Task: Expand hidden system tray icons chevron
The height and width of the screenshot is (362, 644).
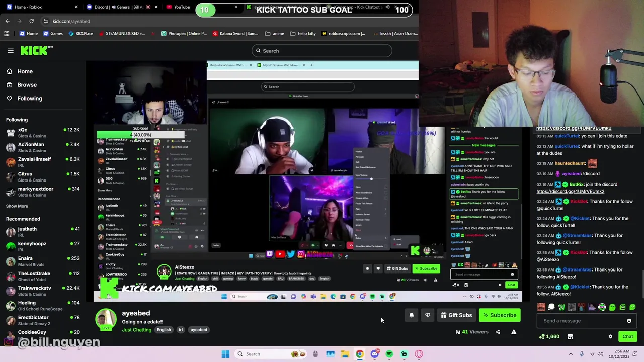Action: (571, 354)
